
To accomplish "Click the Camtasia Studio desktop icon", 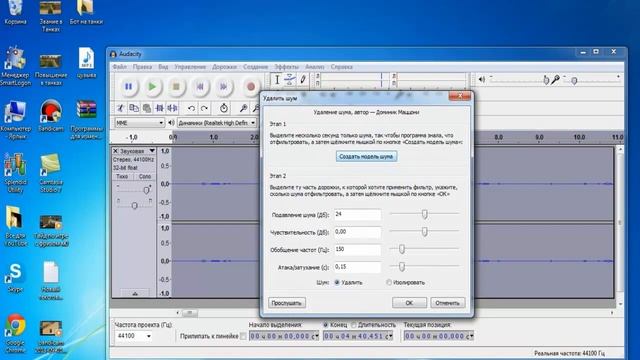I will (x=51, y=173).
